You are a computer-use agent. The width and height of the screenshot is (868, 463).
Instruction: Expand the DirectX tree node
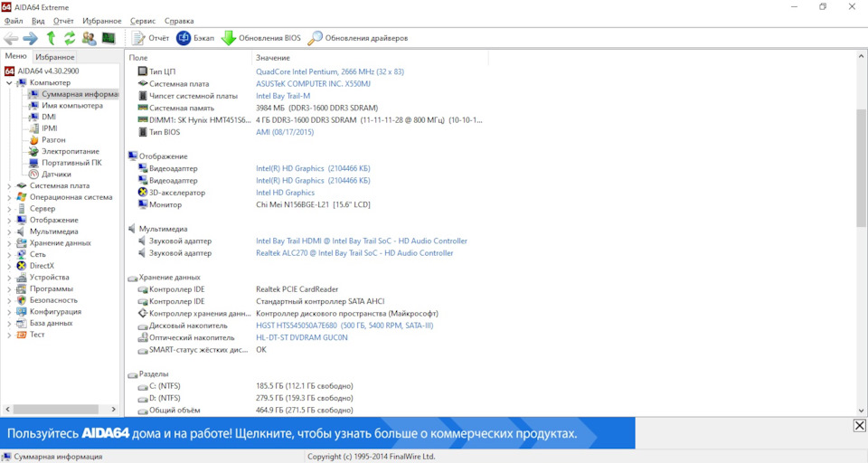point(9,267)
